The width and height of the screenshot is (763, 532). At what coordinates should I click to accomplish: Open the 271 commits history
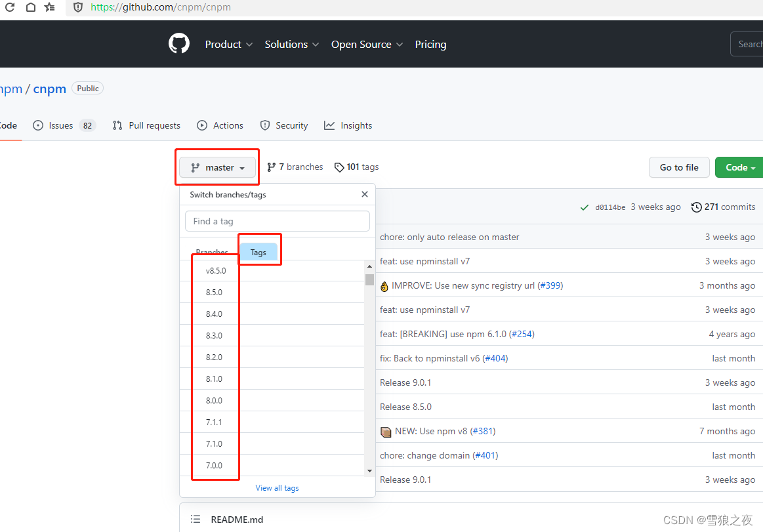pyautogui.click(x=723, y=207)
